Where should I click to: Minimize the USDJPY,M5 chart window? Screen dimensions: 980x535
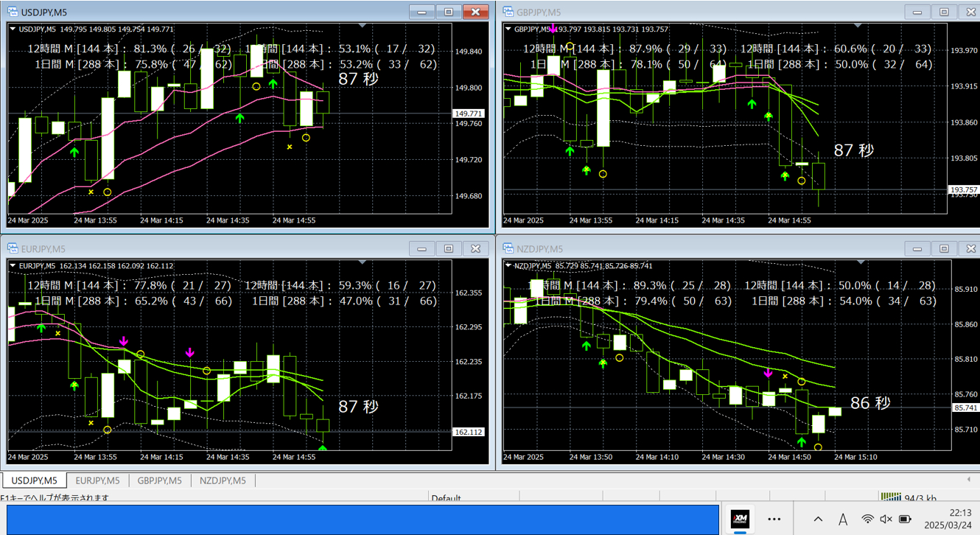(422, 12)
